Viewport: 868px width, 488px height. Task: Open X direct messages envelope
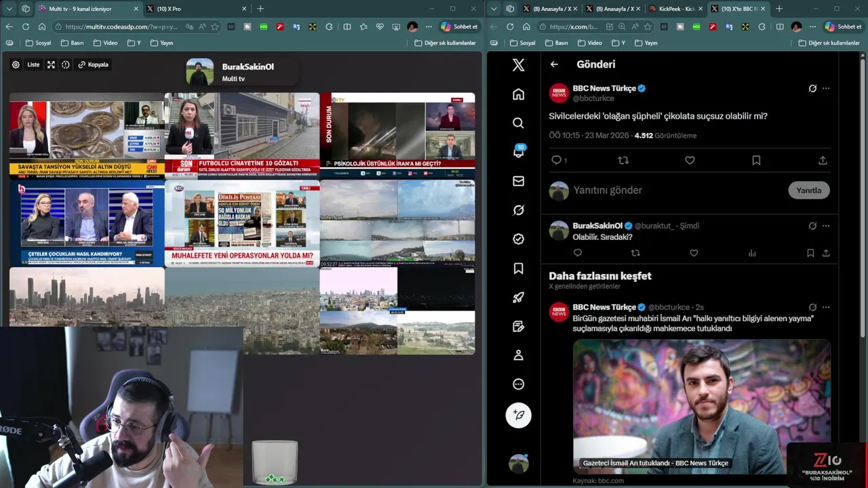click(518, 181)
